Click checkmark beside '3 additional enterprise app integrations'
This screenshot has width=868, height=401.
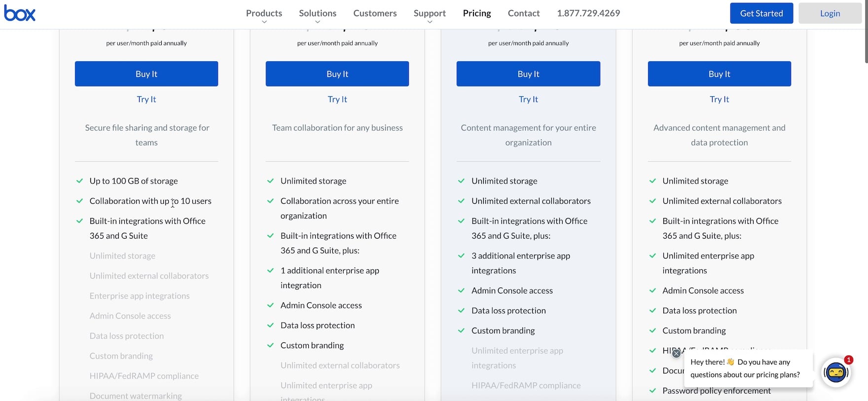coord(461,255)
